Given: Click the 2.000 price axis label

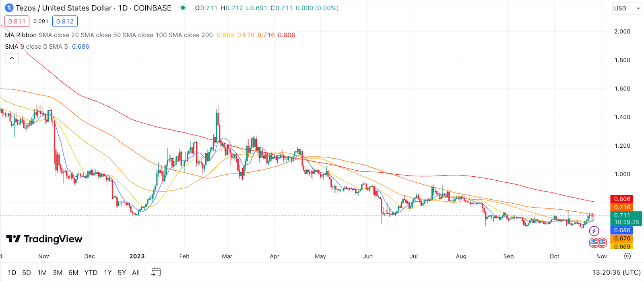Looking at the screenshot, I should (x=622, y=31).
